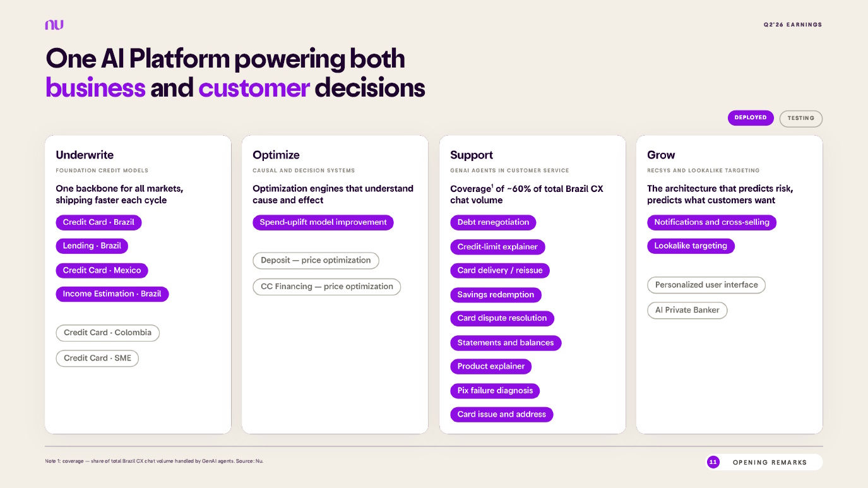Click Spend-uplift model improvement pill
Screen dimensions: 868x488
pos(323,222)
